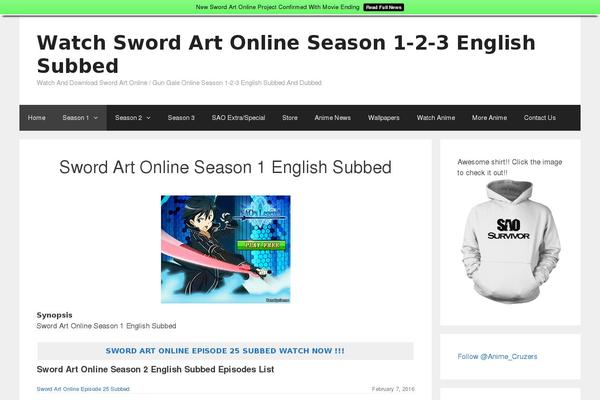
Task: Go to the Home menu item
Action: (x=37, y=118)
